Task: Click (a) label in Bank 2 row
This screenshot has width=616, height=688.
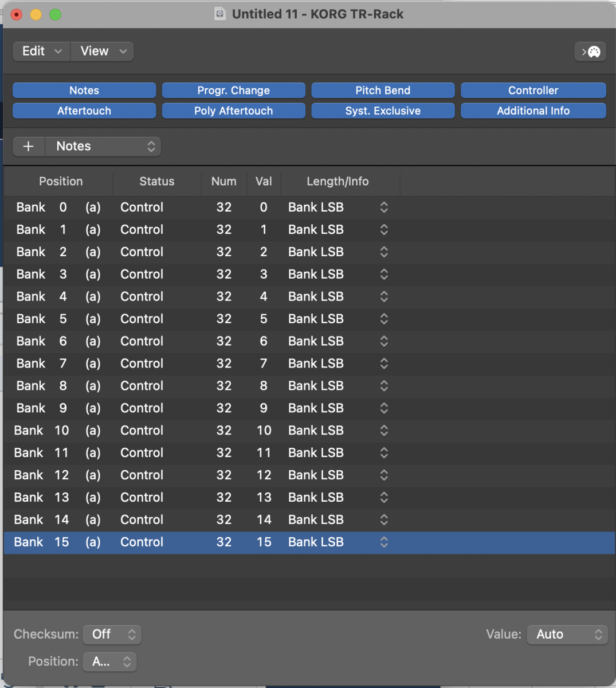Action: pyautogui.click(x=93, y=252)
